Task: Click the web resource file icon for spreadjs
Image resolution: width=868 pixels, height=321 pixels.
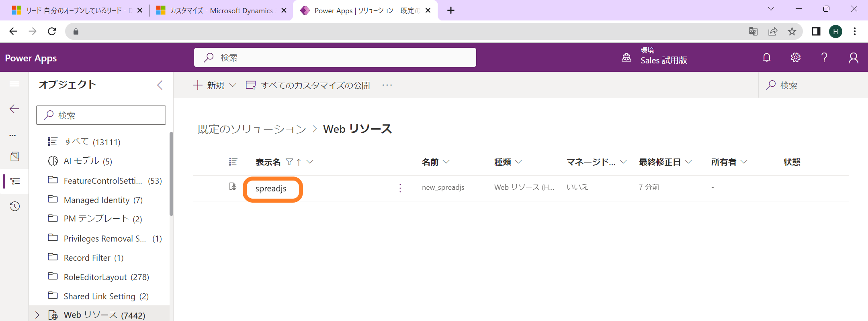Action: 233,187
